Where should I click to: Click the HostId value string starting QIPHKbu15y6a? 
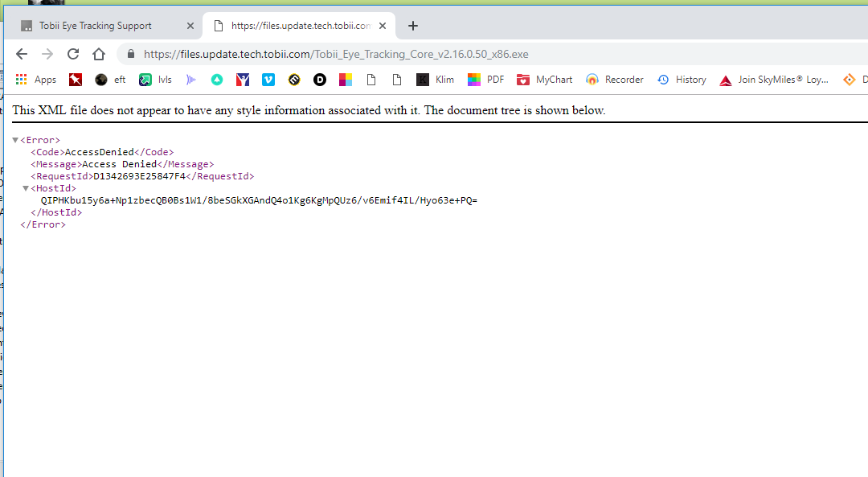pos(259,200)
